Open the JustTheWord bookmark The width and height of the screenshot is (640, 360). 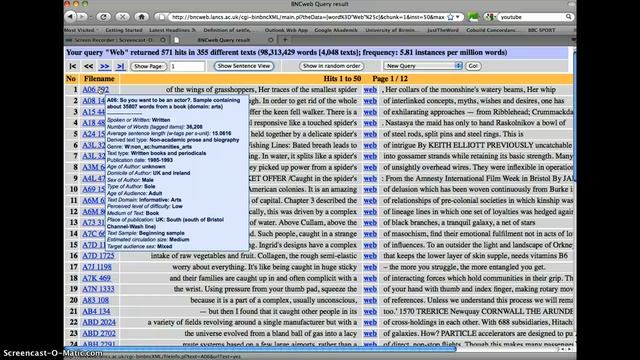(x=443, y=30)
